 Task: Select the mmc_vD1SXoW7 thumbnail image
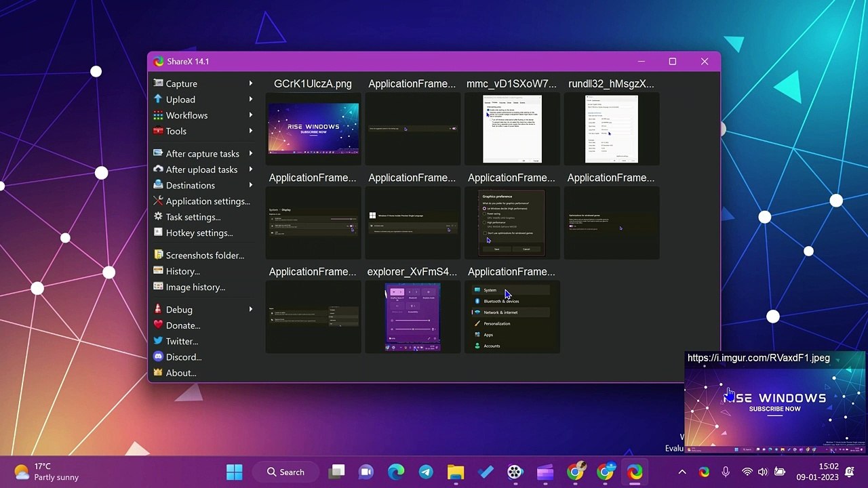click(x=512, y=129)
